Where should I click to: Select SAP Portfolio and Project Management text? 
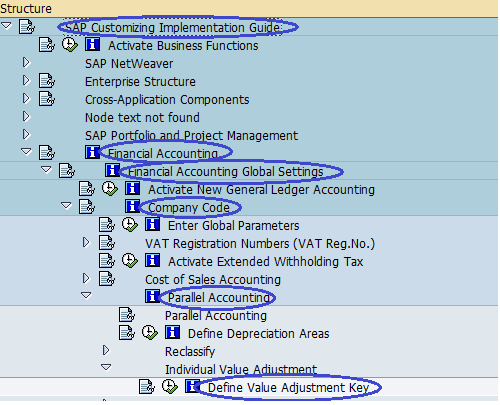click(x=191, y=136)
